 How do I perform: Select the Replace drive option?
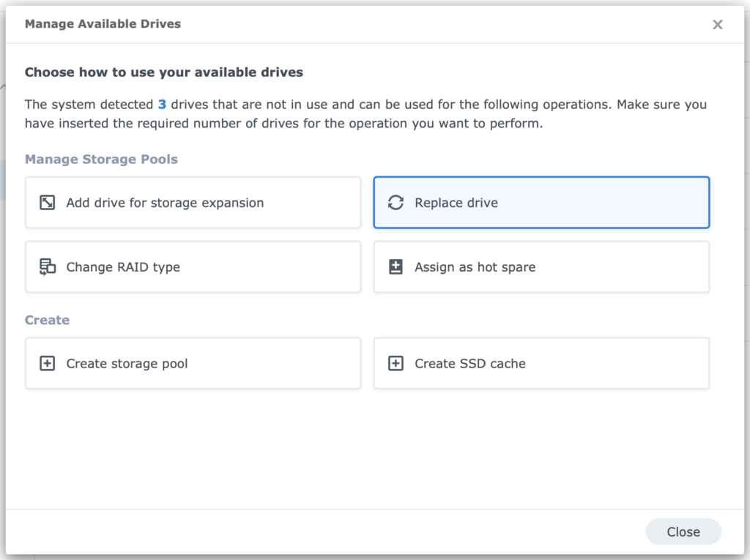click(x=541, y=203)
